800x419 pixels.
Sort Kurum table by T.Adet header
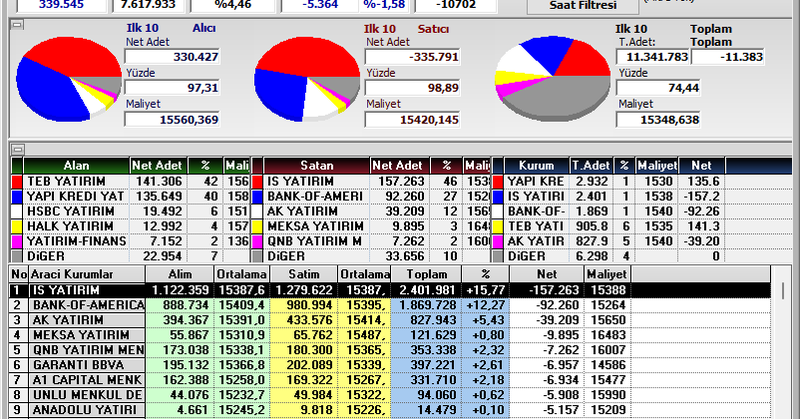pos(591,166)
